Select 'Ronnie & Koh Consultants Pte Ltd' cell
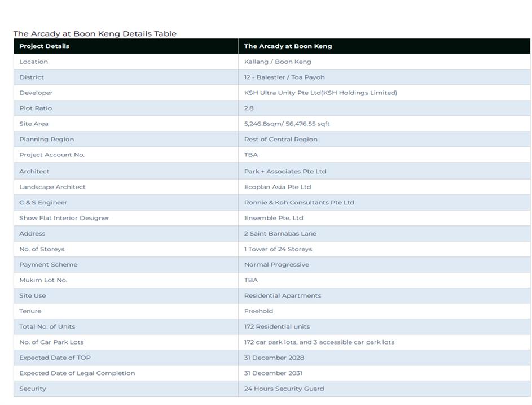The height and width of the screenshot is (405, 532). coord(299,203)
